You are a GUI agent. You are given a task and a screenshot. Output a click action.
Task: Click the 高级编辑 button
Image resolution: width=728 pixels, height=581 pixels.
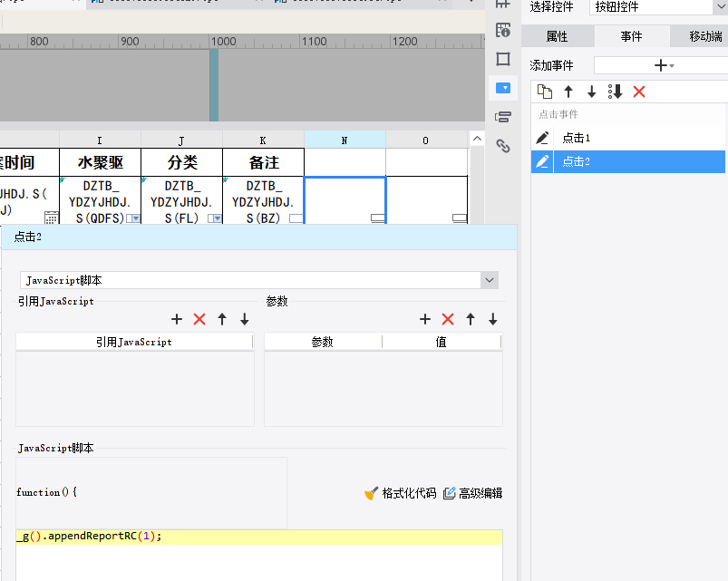click(472, 493)
